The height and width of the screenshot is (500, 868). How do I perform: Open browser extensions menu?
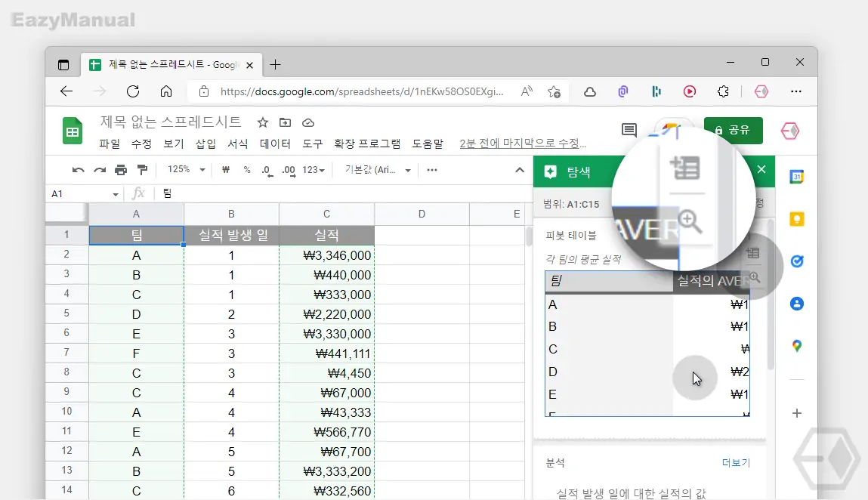(723, 91)
